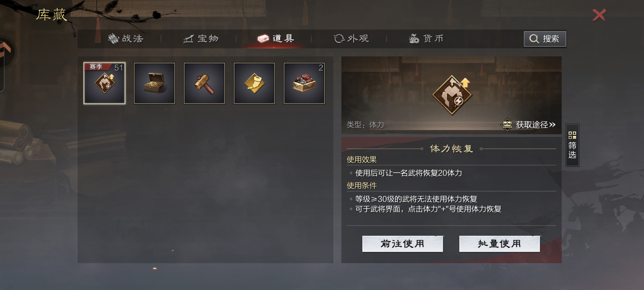The image size is (644, 290).
Task: Click the 批量使用 batch use button
Action: 499,244
